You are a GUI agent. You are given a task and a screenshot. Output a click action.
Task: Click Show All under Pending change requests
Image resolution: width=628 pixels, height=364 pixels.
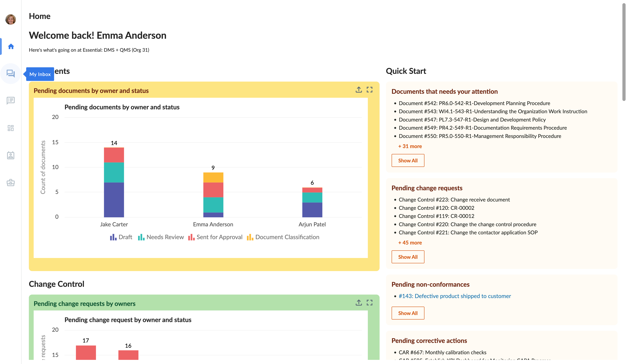(408, 257)
